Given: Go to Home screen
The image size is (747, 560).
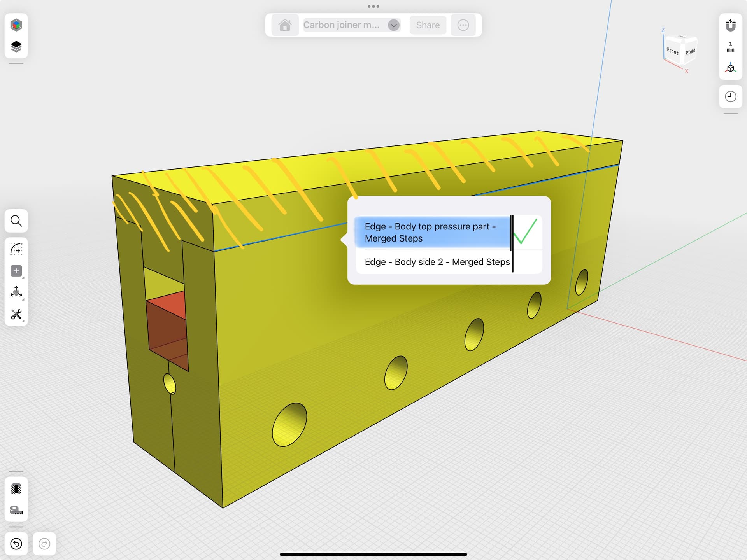Looking at the screenshot, I should pyautogui.click(x=285, y=25).
